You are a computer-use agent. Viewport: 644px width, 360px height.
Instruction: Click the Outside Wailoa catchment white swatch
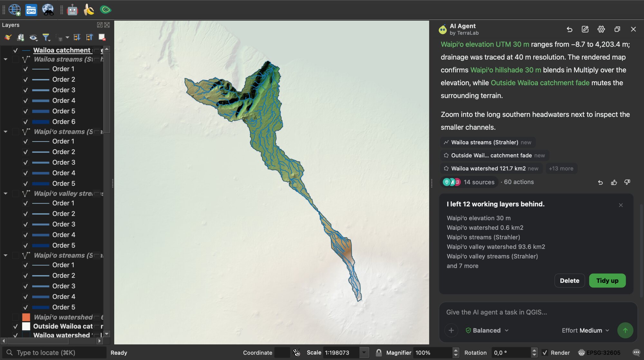coord(26,326)
